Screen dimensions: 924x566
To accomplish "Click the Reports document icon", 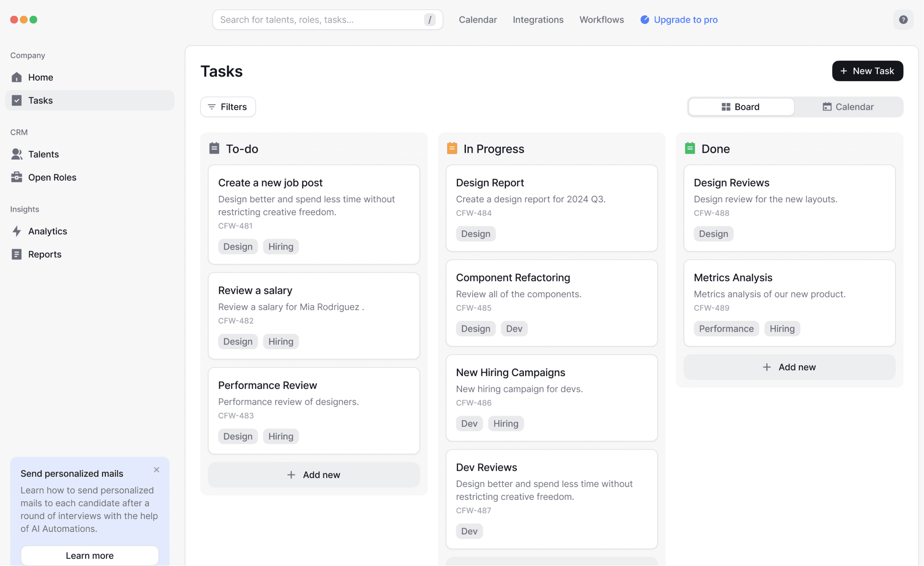I will pos(17,254).
